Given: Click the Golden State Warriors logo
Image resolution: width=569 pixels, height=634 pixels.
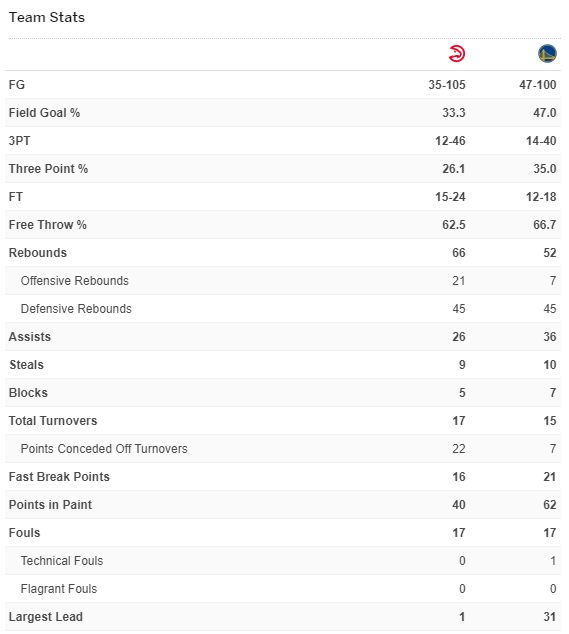Looking at the screenshot, I should point(547,54).
